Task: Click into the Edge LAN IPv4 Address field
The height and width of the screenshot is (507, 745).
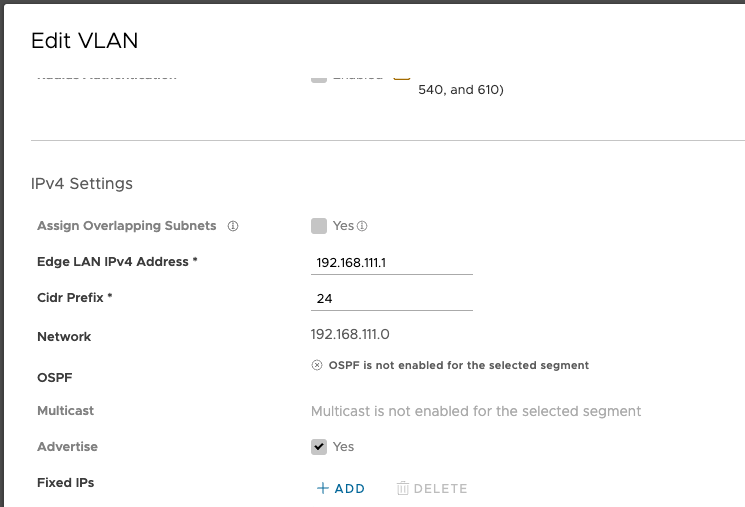Action: 392,263
